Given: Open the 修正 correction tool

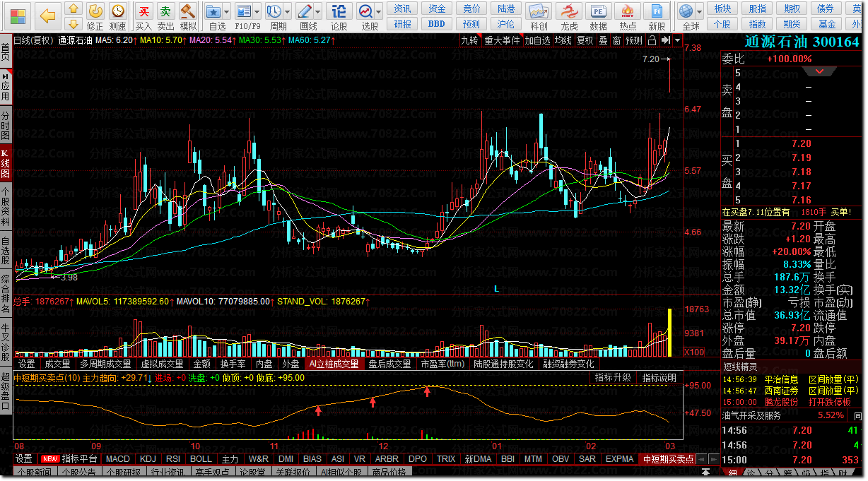Looking at the screenshot, I should 95,16.
